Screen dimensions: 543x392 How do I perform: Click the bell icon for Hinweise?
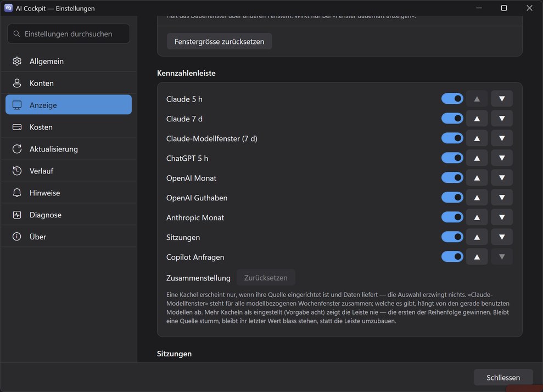point(17,193)
